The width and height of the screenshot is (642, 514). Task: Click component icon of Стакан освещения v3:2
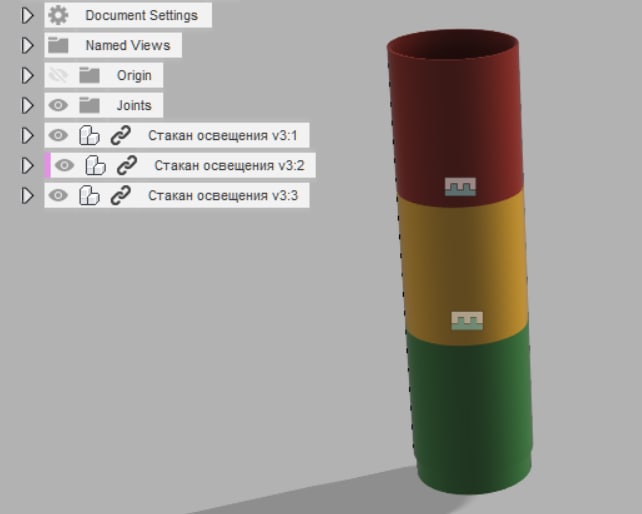click(x=95, y=165)
